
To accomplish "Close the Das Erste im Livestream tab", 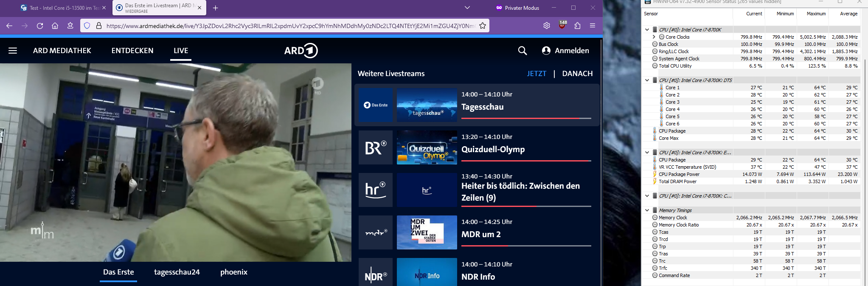I will pyautogui.click(x=199, y=8).
